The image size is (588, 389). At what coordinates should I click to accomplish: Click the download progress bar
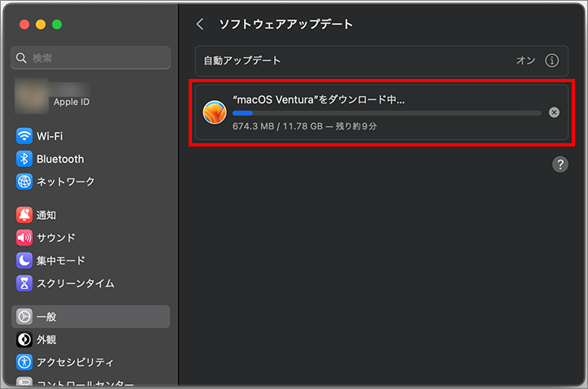click(x=387, y=113)
